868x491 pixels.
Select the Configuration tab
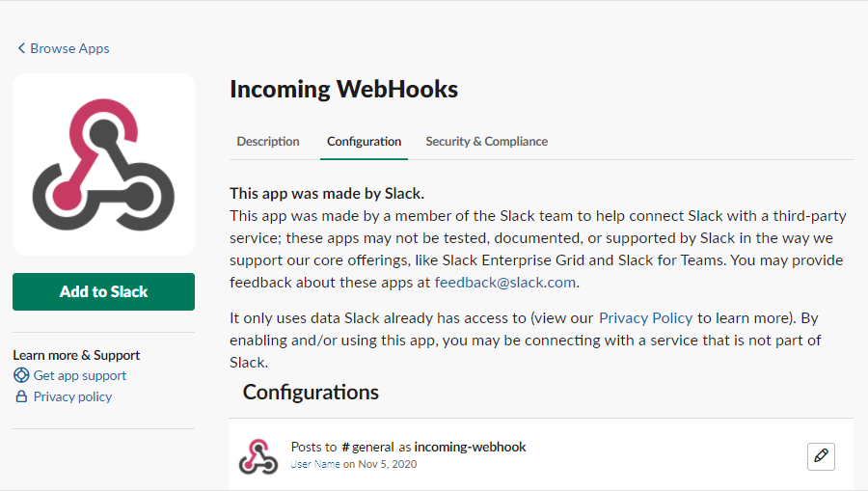point(364,141)
